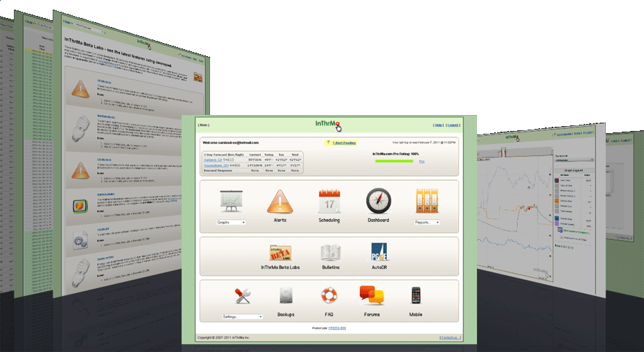
Task: Click the Alerts label text
Action: pos(280,220)
